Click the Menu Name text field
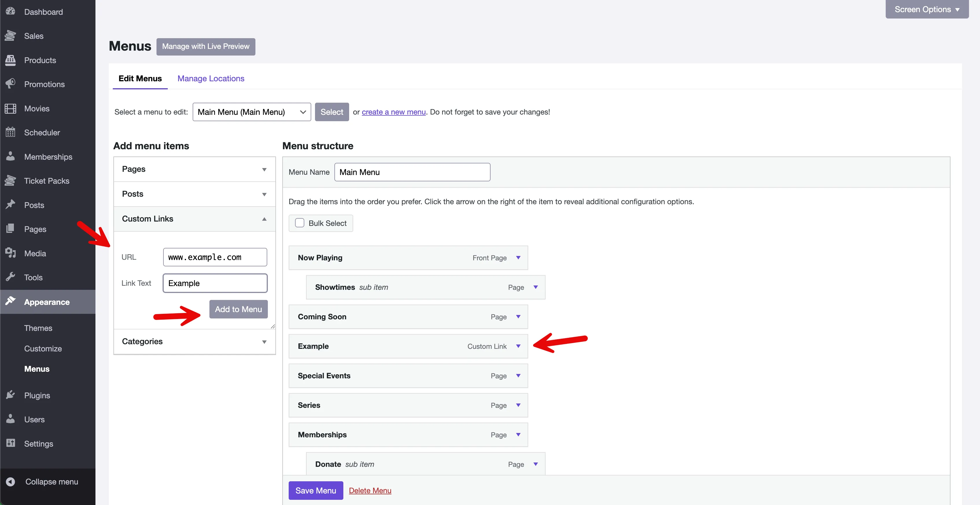This screenshot has width=980, height=505. (412, 172)
